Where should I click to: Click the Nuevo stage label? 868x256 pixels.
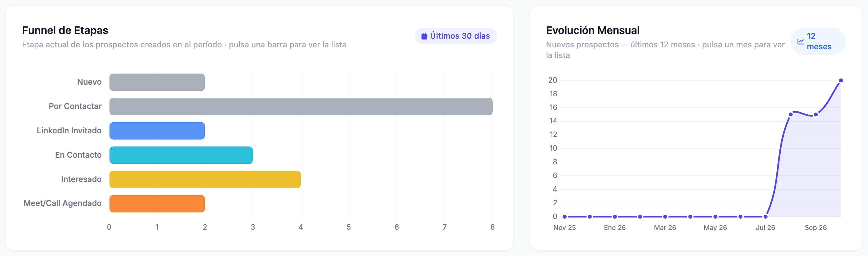click(89, 82)
